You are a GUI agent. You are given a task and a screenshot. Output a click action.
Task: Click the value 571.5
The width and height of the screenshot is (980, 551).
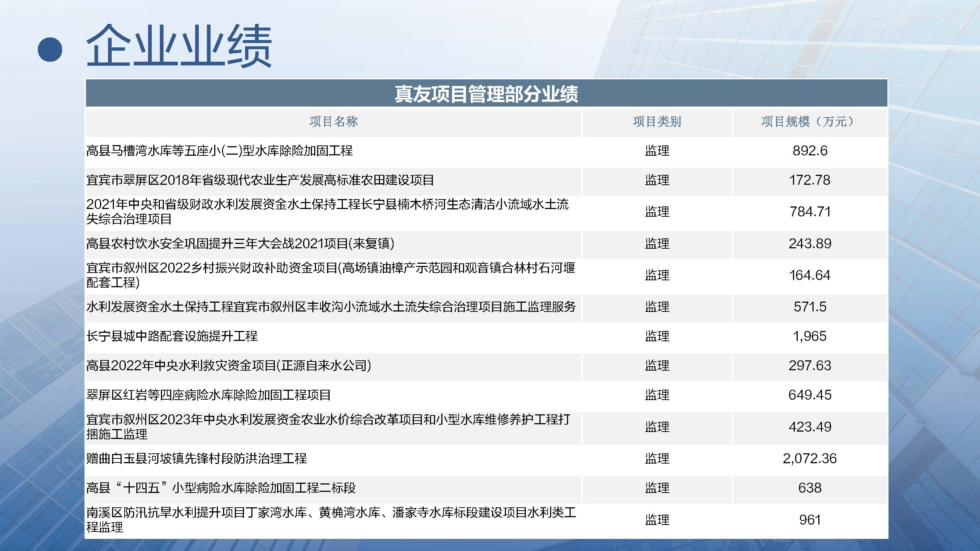[810, 306]
